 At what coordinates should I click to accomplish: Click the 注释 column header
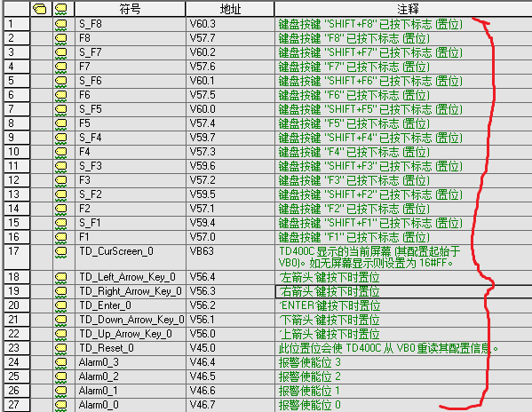point(403,9)
